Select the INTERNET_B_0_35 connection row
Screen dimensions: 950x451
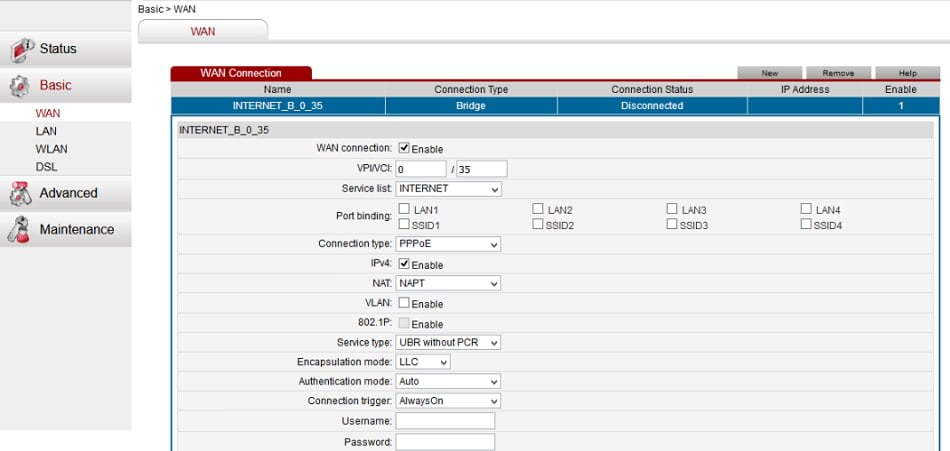[556, 106]
